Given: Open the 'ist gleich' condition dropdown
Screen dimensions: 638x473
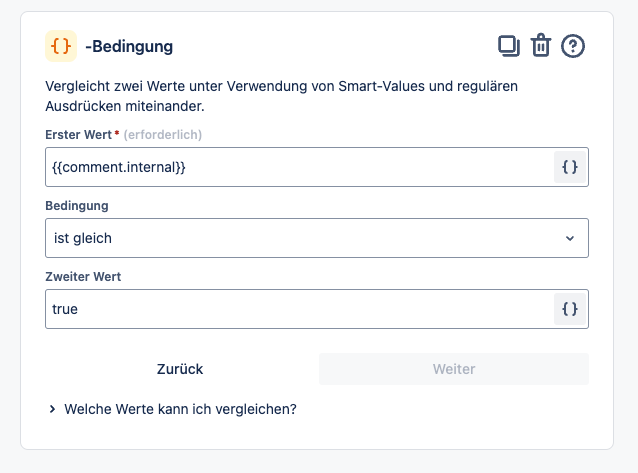Looking at the screenshot, I should pyautogui.click(x=317, y=238).
